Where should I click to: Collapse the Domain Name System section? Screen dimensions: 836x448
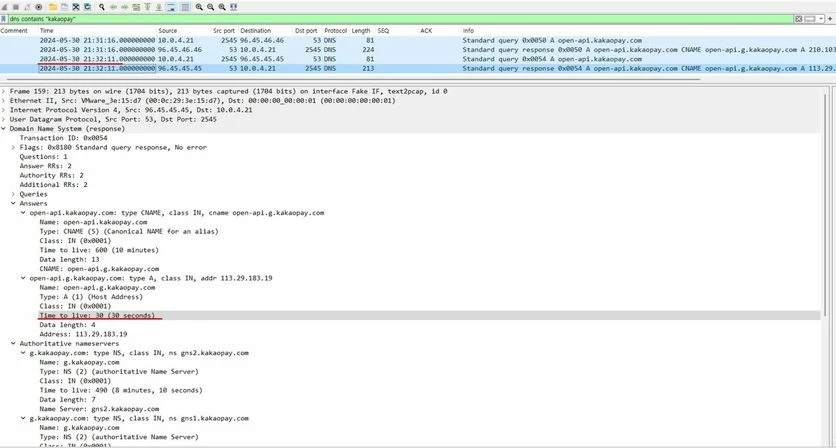click(x=4, y=129)
